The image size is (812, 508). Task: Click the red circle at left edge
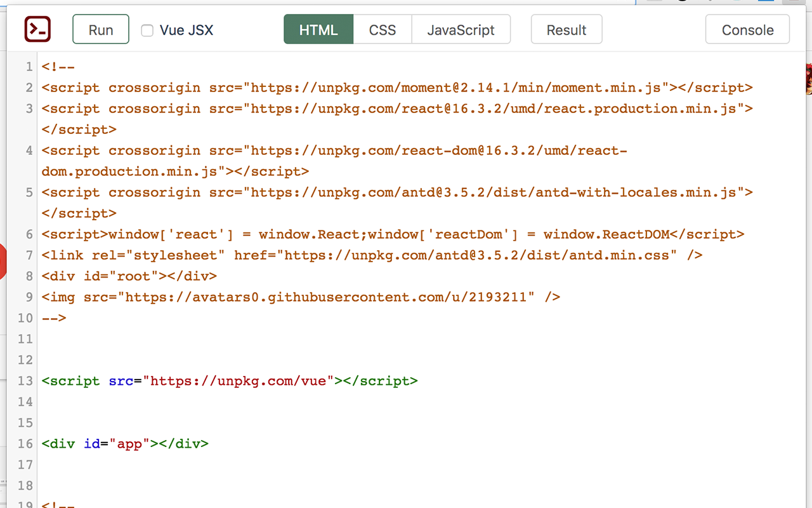click(x=2, y=262)
